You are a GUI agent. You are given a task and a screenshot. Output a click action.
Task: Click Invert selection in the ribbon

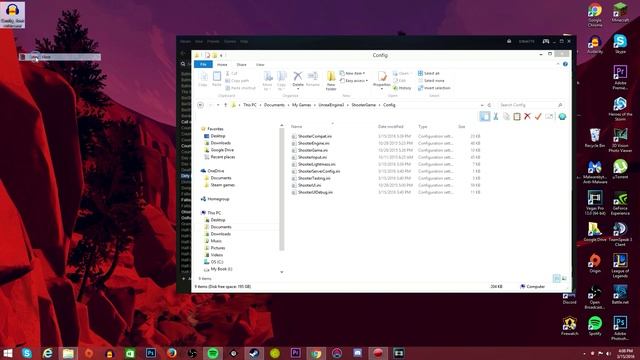434,88
